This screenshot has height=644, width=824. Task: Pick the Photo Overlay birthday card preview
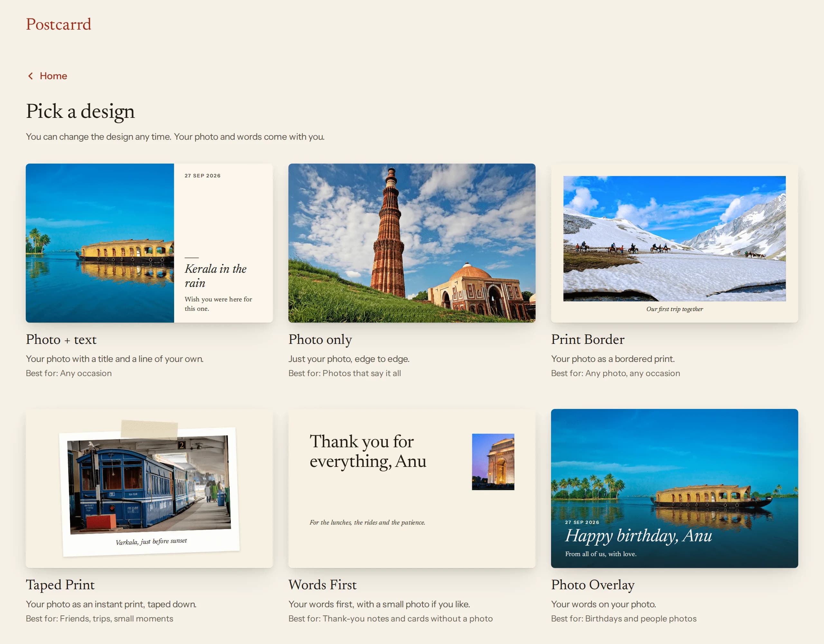(674, 488)
